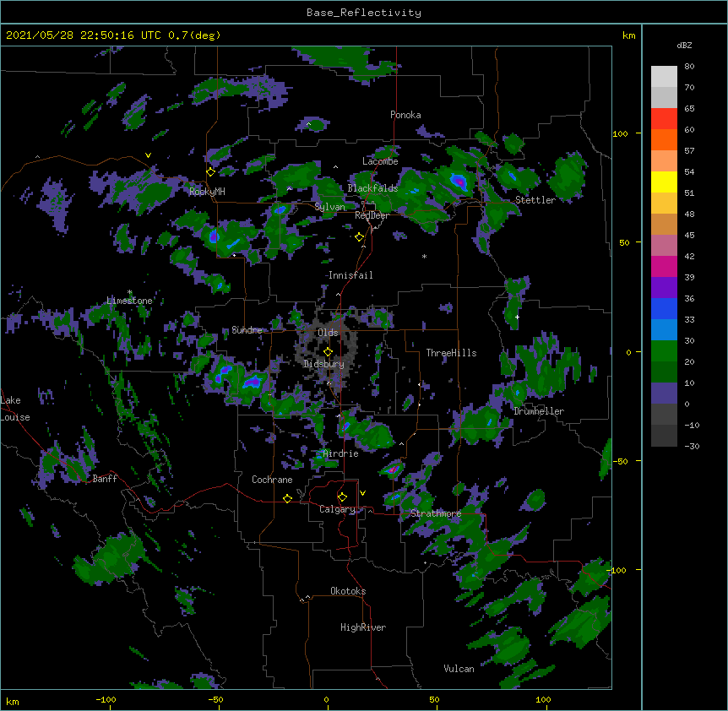Image resolution: width=728 pixels, height=711 pixels.
Task: Click the dBZ legend heading
Action: (684, 45)
